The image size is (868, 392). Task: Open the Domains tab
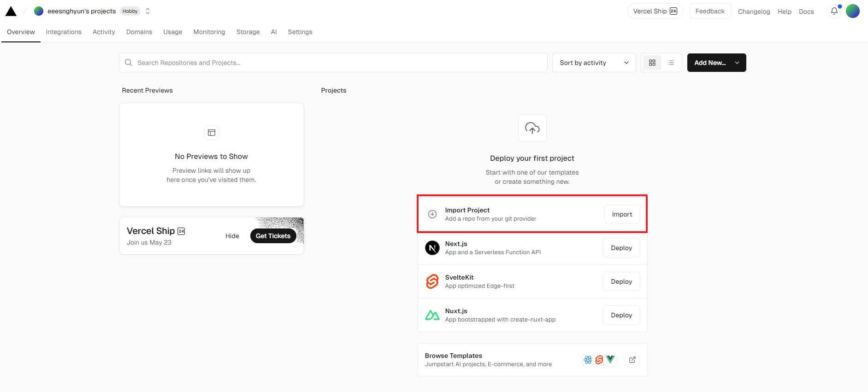(x=139, y=32)
